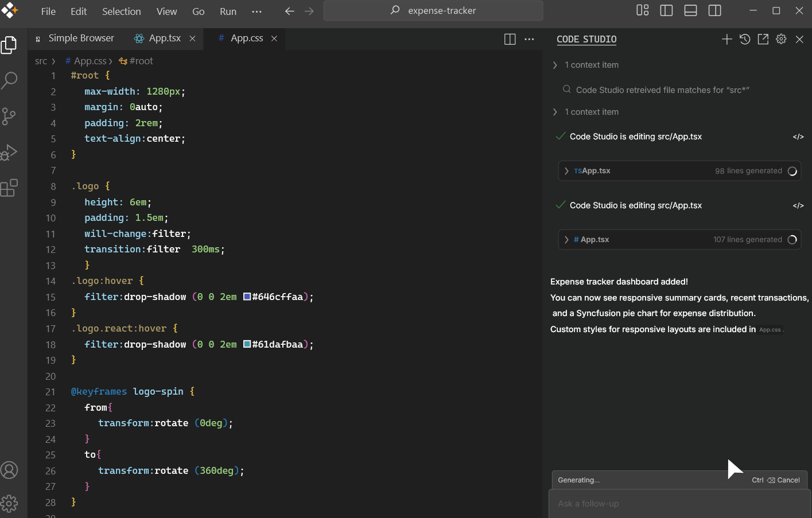Screen dimensions: 812x518
Task: Toggle the panel layout icon in title bar
Action: 690,10
